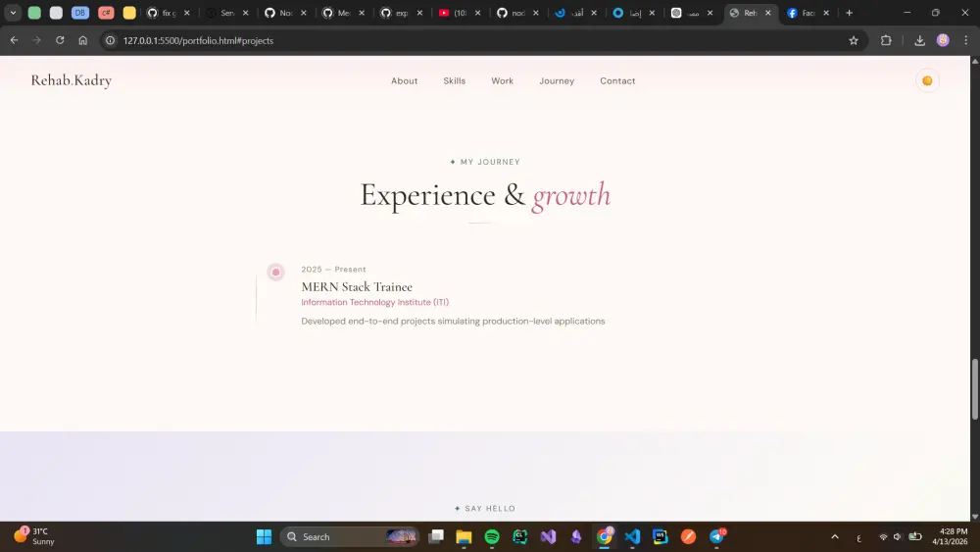
Task: Click the page vertical scrollbar thumb
Action: 974,389
